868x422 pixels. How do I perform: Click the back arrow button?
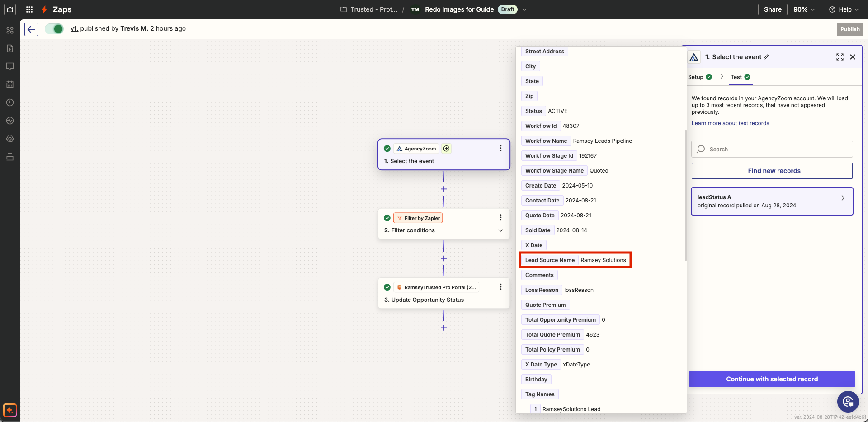[31, 29]
